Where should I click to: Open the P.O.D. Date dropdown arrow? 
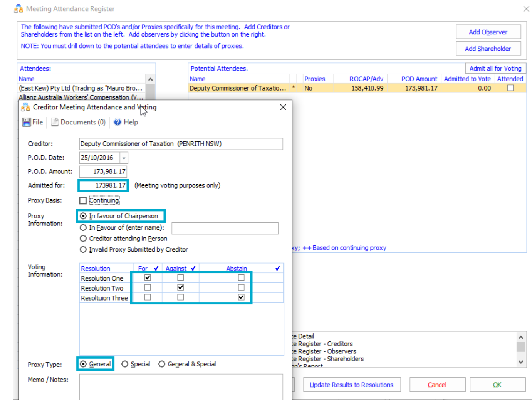[124, 158]
